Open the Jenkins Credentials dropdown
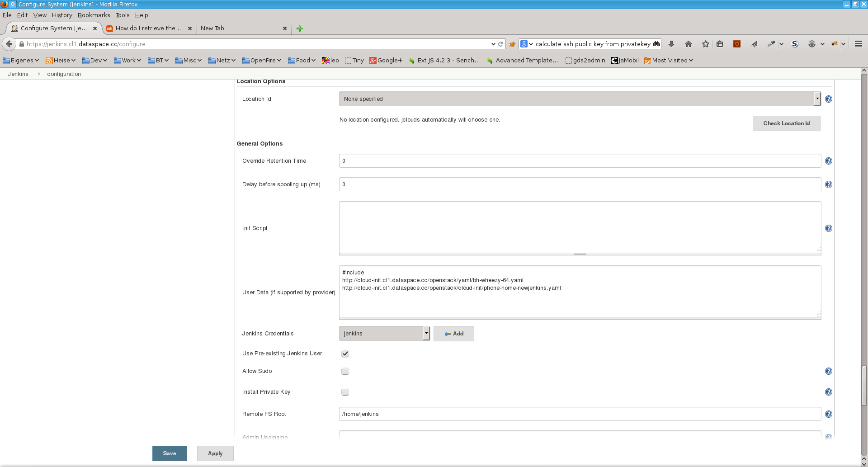Image resolution: width=868 pixels, height=467 pixels. pos(384,334)
